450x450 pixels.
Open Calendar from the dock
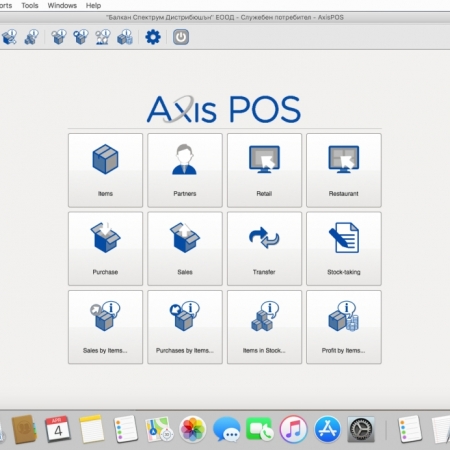pyautogui.click(x=58, y=429)
